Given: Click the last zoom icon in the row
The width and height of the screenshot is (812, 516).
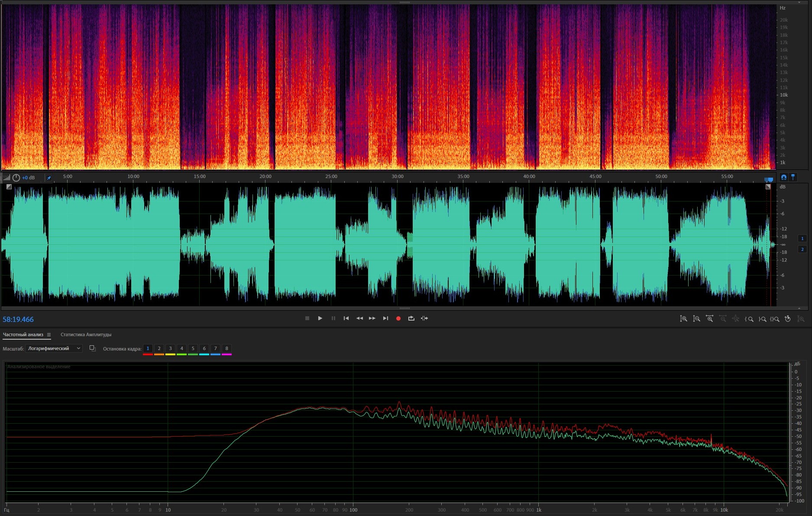Looking at the screenshot, I should pos(801,319).
